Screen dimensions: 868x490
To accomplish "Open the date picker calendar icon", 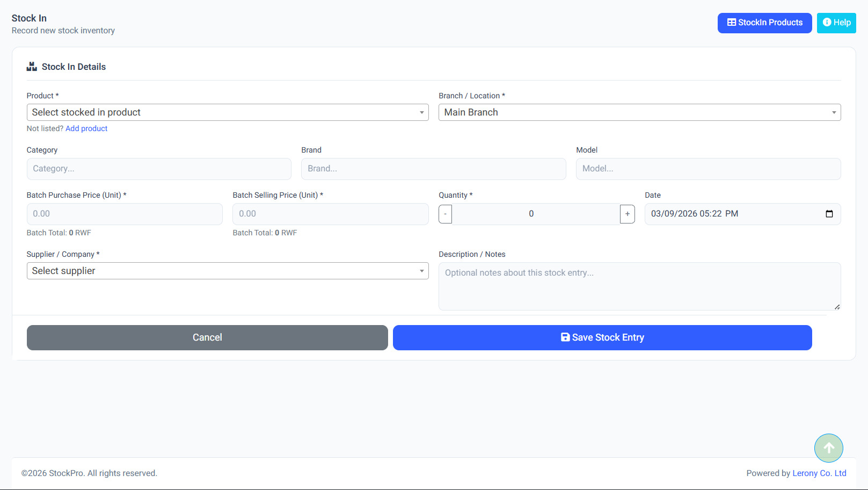I will coord(829,214).
